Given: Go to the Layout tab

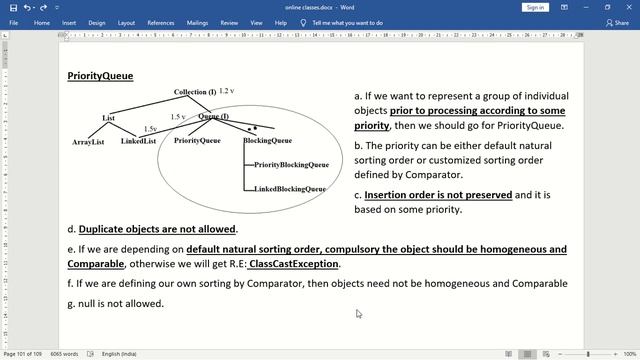Looking at the screenshot, I should point(126,23).
